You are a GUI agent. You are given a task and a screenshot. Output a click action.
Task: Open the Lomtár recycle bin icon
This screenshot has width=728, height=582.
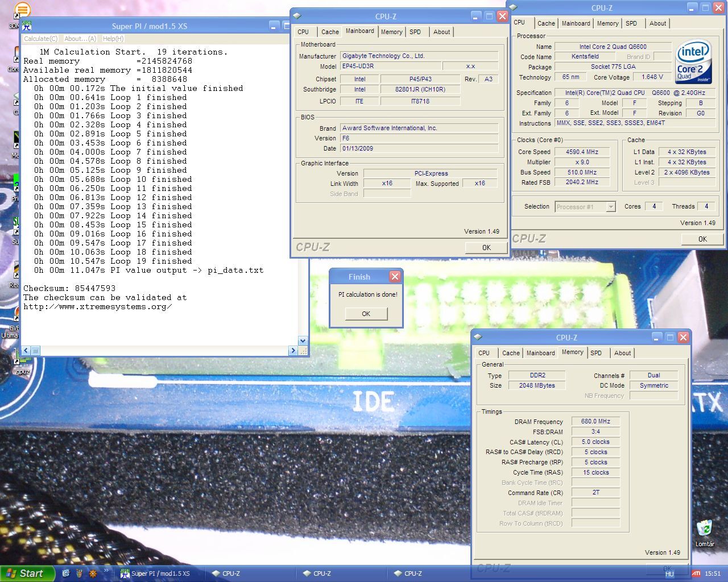[x=705, y=529]
